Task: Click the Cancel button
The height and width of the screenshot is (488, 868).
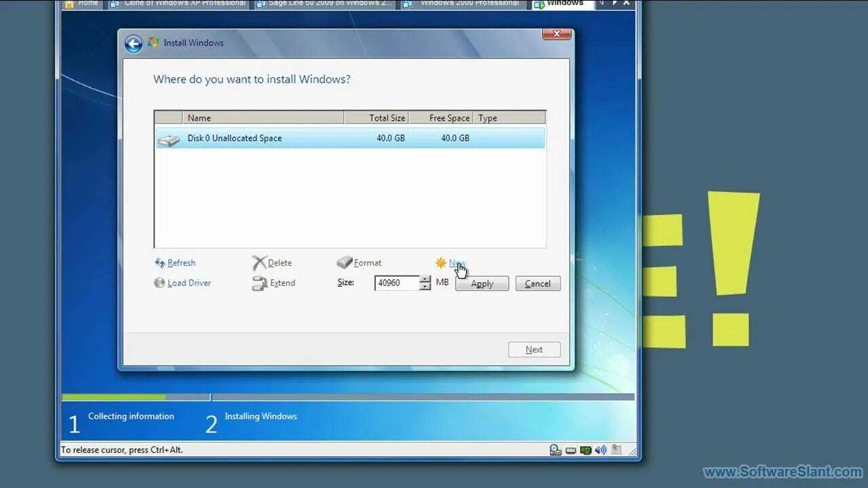Action: tap(538, 284)
